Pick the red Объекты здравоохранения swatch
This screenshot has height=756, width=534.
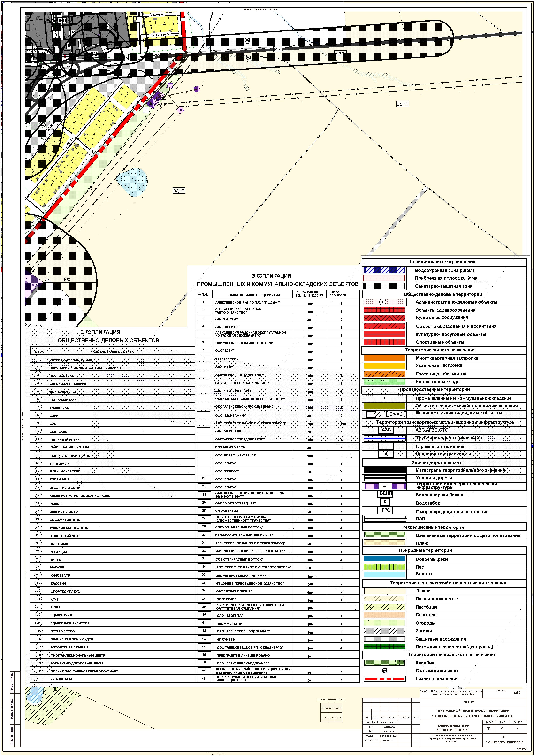click(x=384, y=310)
